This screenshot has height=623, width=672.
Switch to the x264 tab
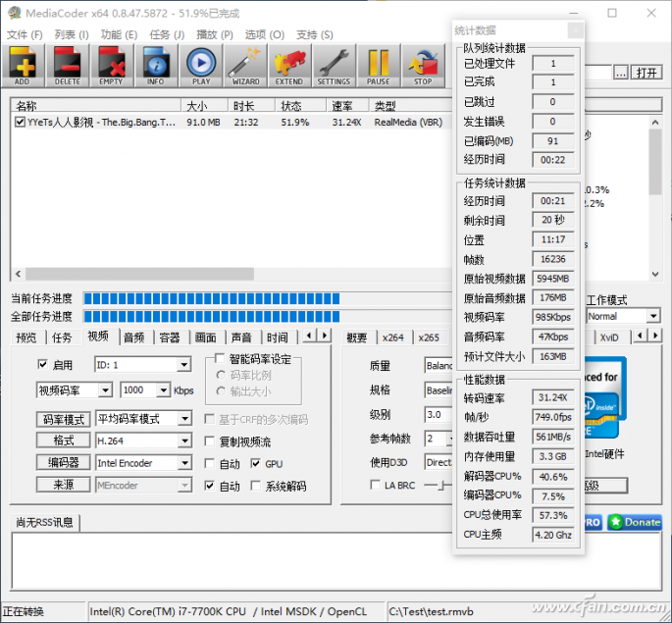(x=393, y=337)
